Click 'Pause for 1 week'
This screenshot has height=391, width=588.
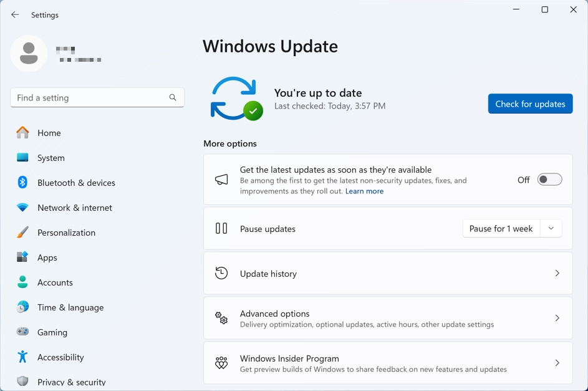click(x=501, y=228)
